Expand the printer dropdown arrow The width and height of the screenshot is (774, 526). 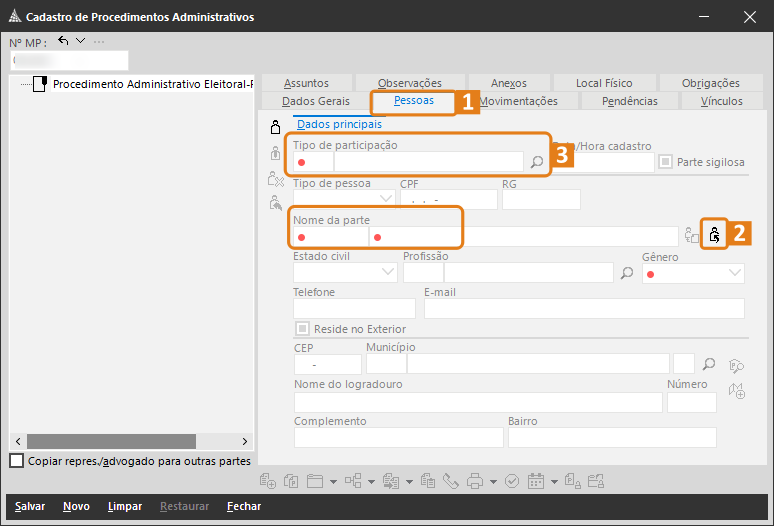pyautogui.click(x=493, y=482)
